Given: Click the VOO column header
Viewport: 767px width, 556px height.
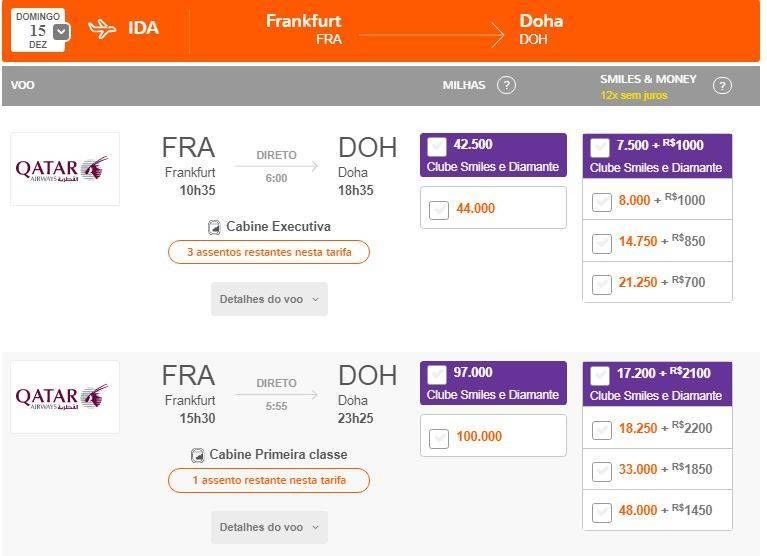Looking at the screenshot, I should [23, 85].
